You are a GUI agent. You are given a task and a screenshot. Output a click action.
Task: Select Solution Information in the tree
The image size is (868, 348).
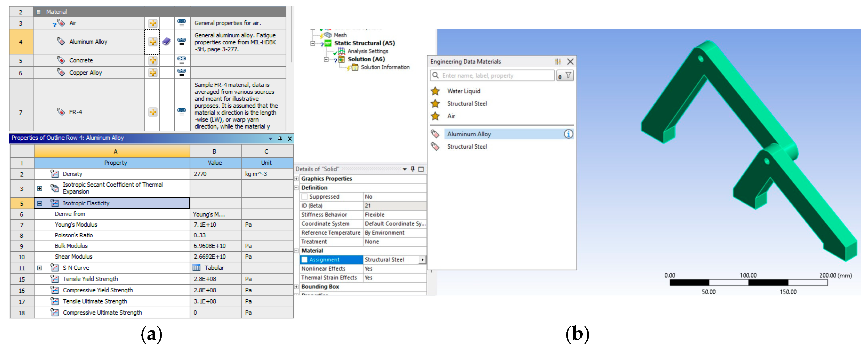pyautogui.click(x=385, y=67)
